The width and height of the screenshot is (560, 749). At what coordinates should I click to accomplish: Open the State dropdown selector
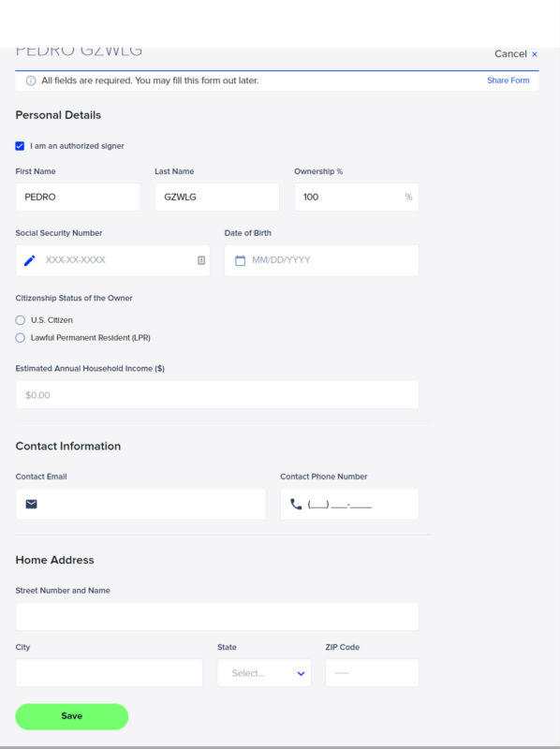coord(264,673)
